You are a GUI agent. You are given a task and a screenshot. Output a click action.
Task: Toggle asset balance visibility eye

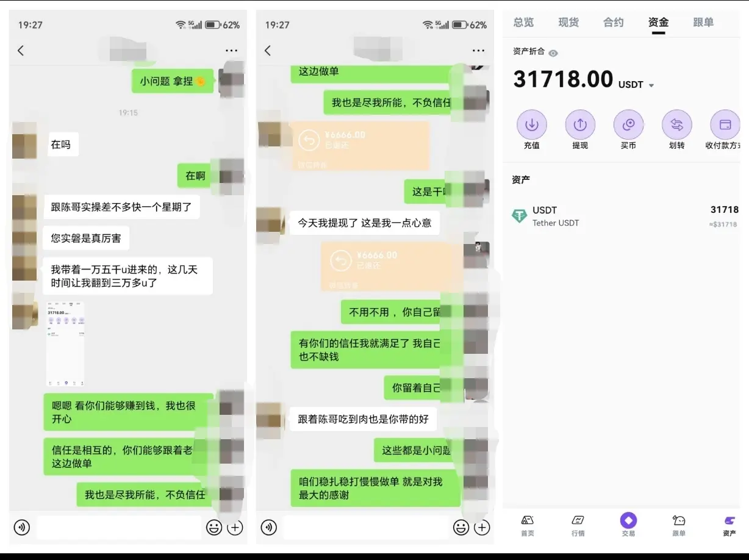pyautogui.click(x=553, y=53)
